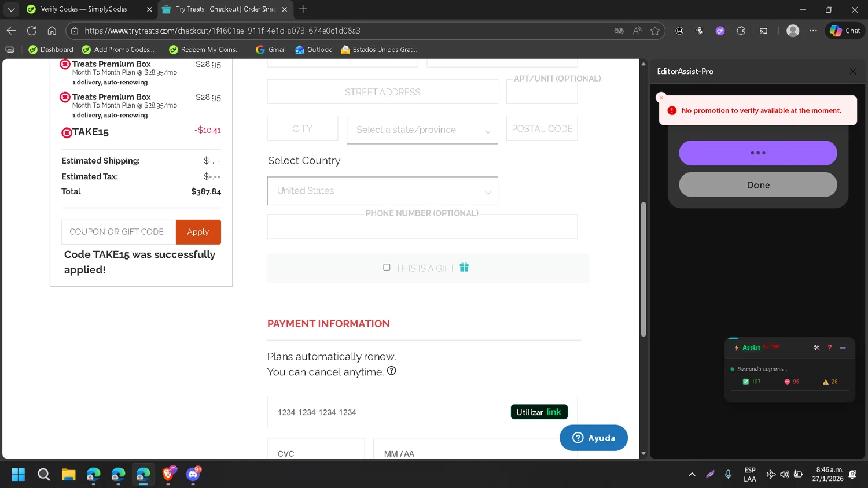Open the browser Settings and more menu
Viewport: 868px width, 488px height.
tap(813, 31)
